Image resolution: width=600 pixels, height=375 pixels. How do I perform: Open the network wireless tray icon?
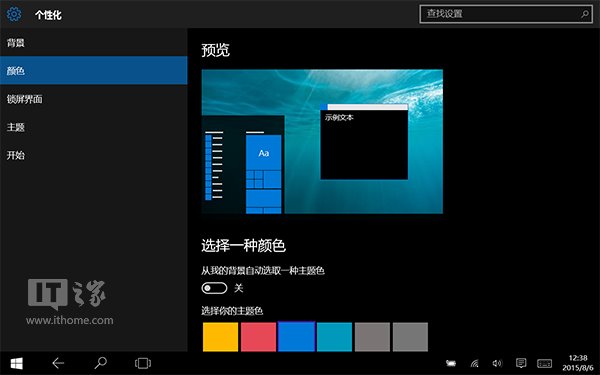pos(474,363)
